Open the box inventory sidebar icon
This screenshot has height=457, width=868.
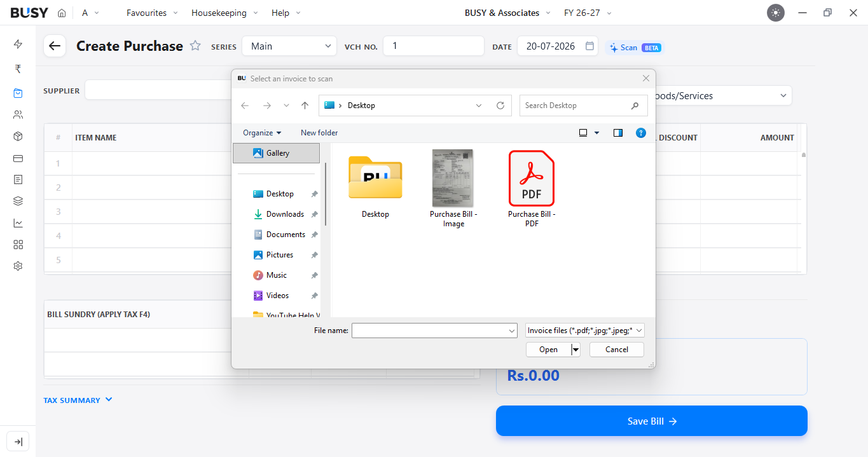point(18,137)
